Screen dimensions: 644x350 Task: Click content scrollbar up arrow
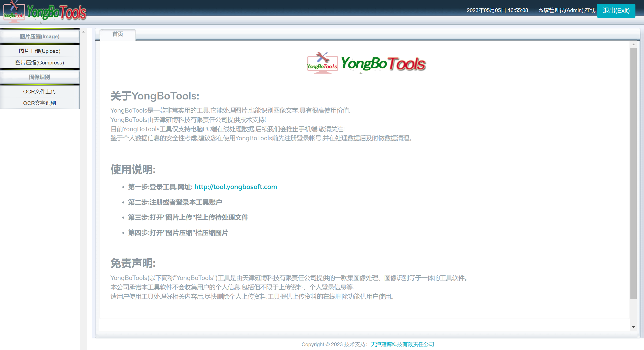633,45
